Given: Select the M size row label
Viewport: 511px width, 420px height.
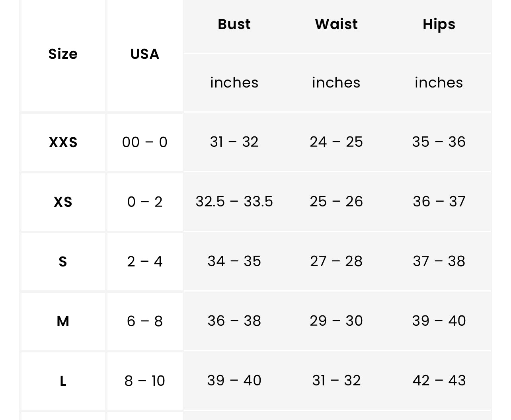Looking at the screenshot, I should coord(63,321).
